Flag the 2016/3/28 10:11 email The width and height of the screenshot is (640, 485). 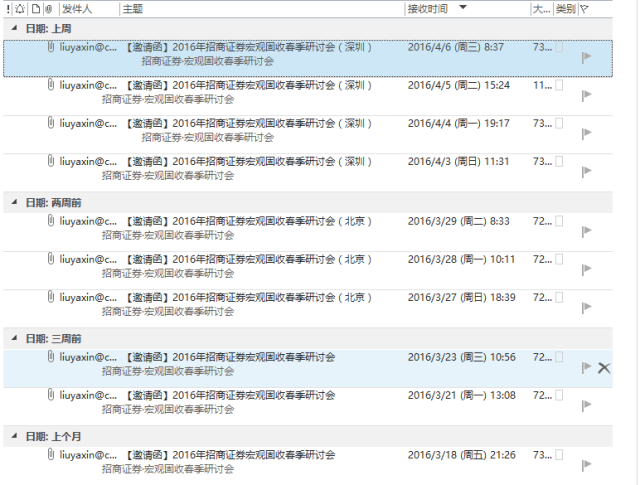point(587,269)
